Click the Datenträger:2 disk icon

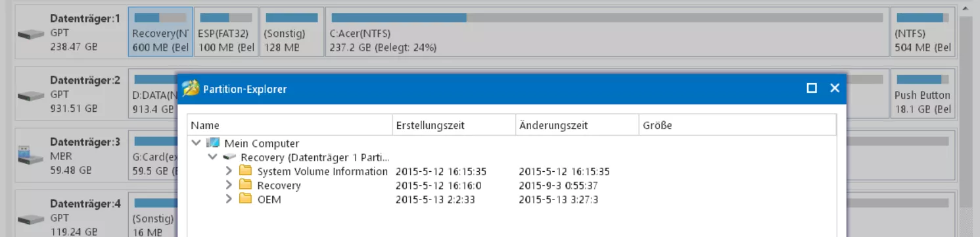pos(30,95)
